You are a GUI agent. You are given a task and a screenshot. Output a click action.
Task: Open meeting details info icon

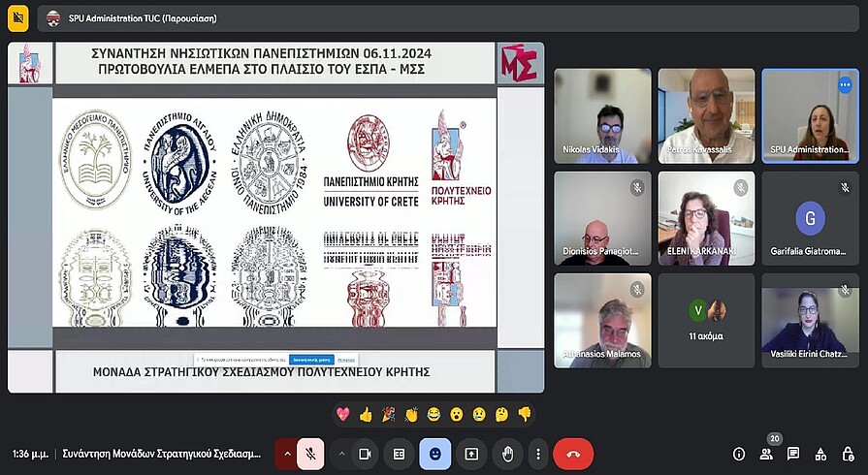click(x=739, y=455)
